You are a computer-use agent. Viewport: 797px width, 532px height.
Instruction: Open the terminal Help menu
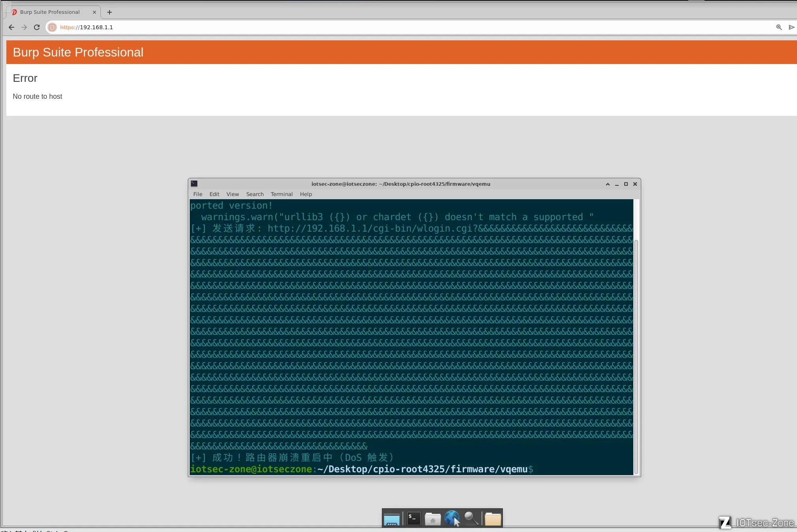[306, 194]
